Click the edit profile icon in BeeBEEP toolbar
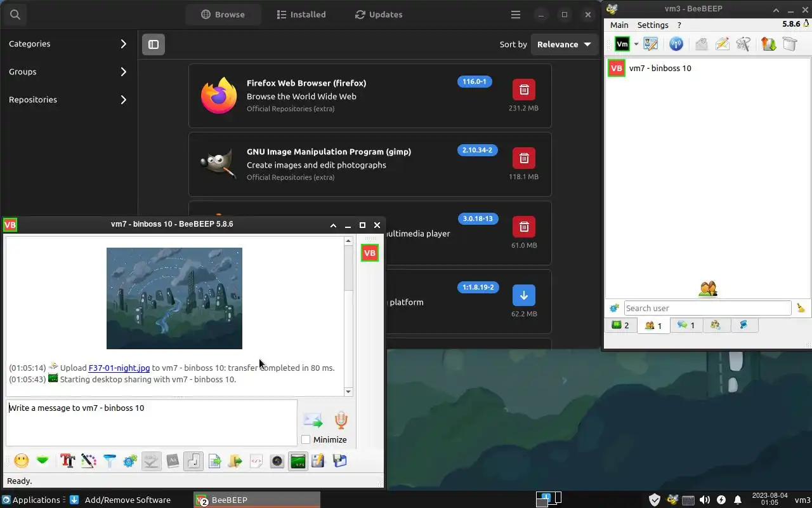Screen dimensions: 812x508 point(651,44)
